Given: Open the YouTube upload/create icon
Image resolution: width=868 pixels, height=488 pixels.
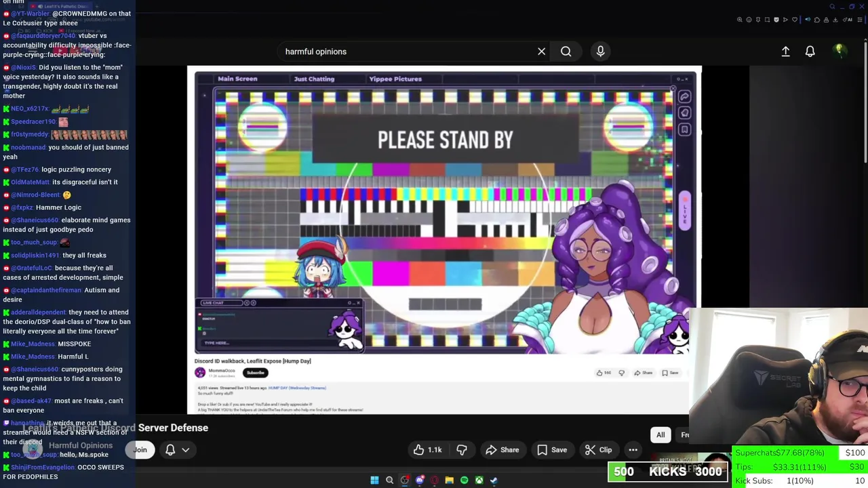Looking at the screenshot, I should 785,52.
